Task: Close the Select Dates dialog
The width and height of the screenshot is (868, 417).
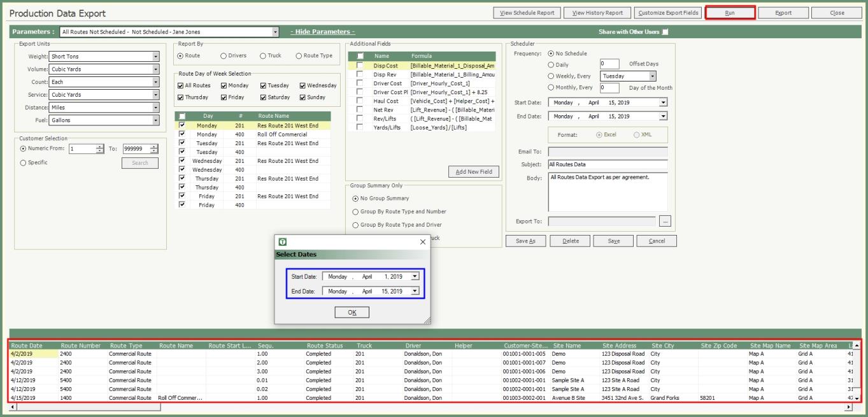Action: (x=423, y=242)
